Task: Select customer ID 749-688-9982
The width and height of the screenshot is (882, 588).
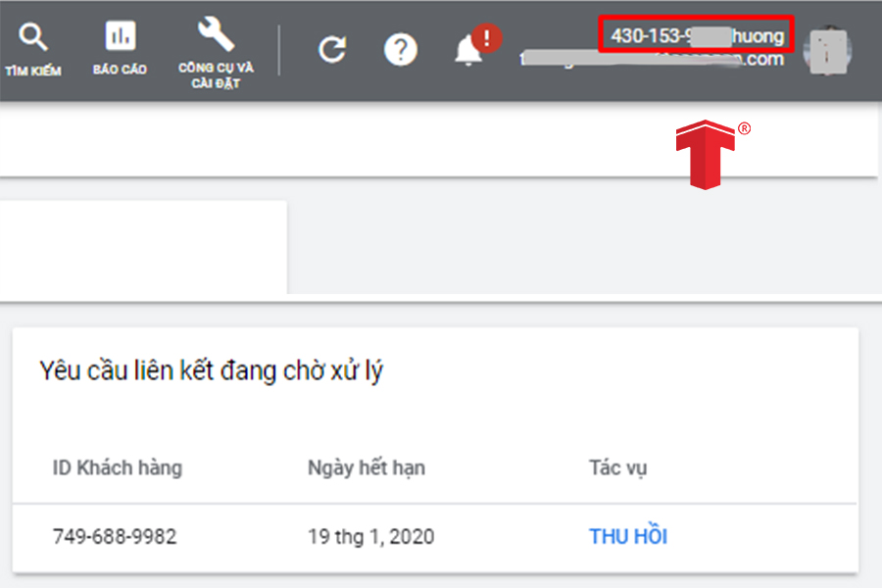Action: [115, 536]
